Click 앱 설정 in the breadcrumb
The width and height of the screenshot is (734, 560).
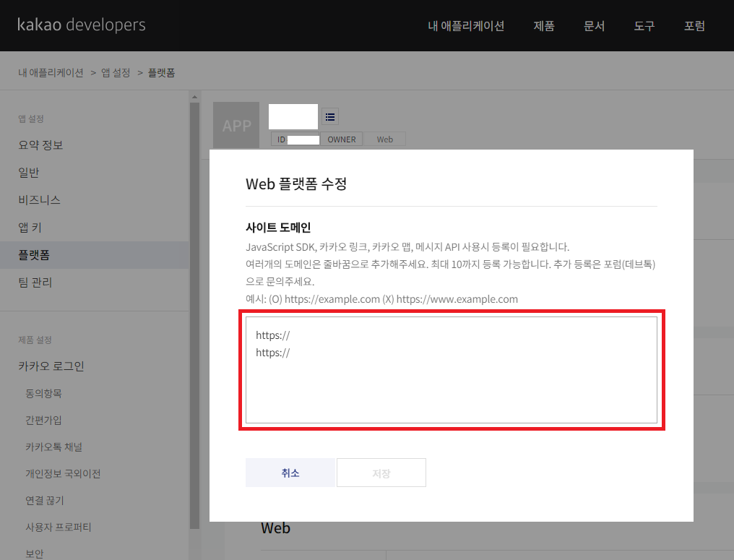tap(116, 72)
